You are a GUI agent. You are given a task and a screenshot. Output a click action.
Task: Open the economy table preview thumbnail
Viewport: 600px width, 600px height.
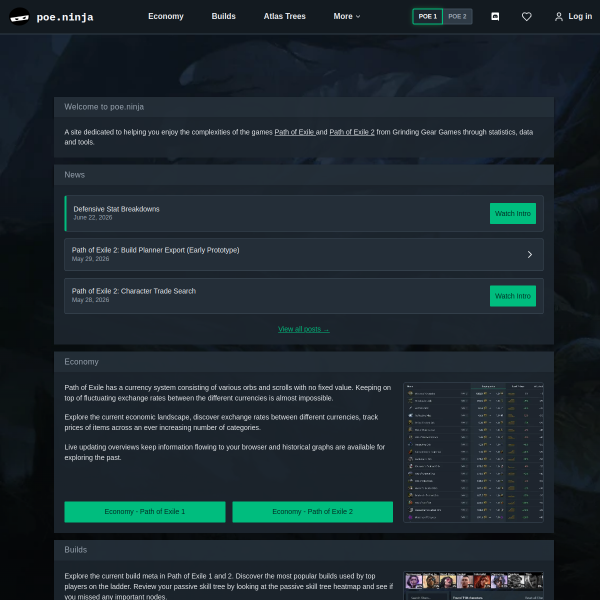[x=473, y=452]
